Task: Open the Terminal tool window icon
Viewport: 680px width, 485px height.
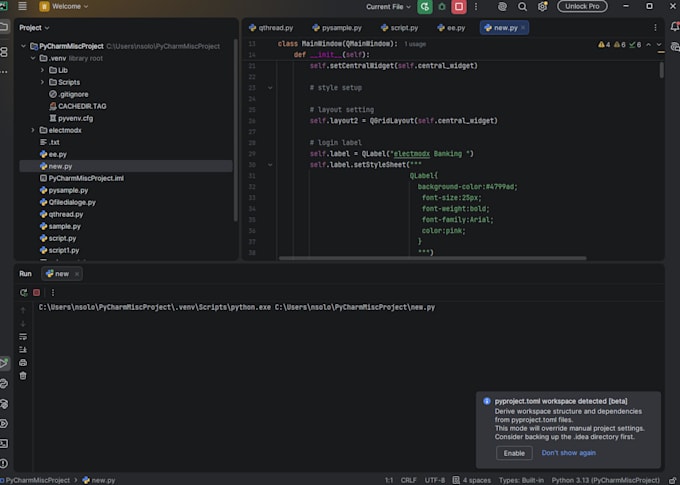Action: [4, 444]
